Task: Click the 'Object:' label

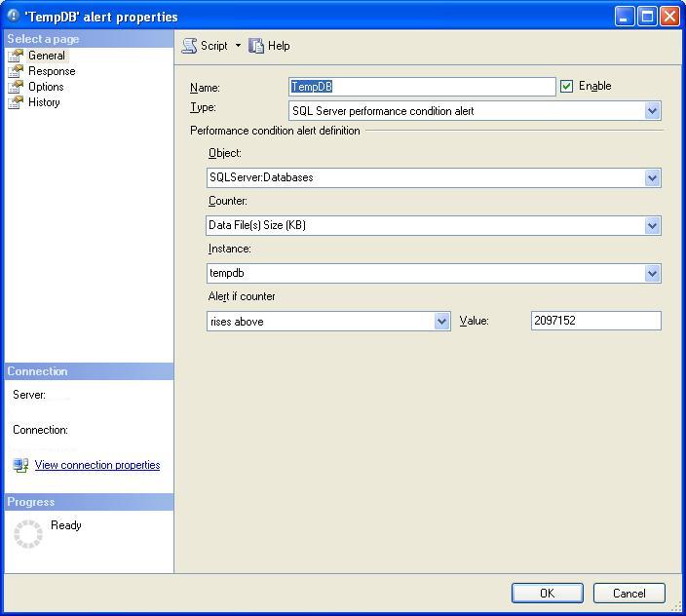Action: (225, 153)
